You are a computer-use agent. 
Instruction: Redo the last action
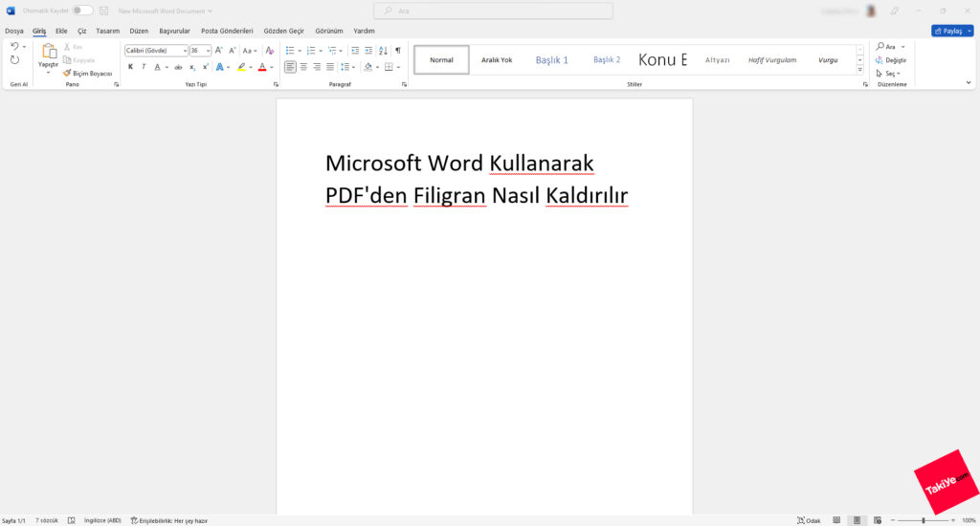point(14,60)
